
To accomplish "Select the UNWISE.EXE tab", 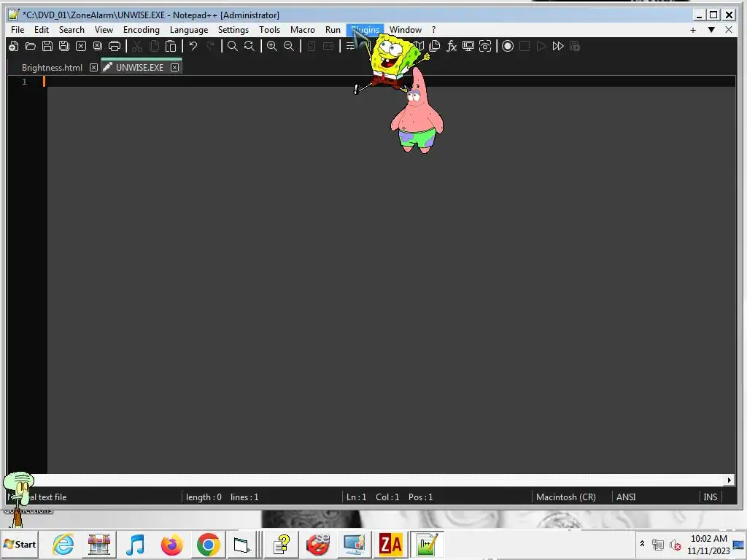I will [x=139, y=68].
